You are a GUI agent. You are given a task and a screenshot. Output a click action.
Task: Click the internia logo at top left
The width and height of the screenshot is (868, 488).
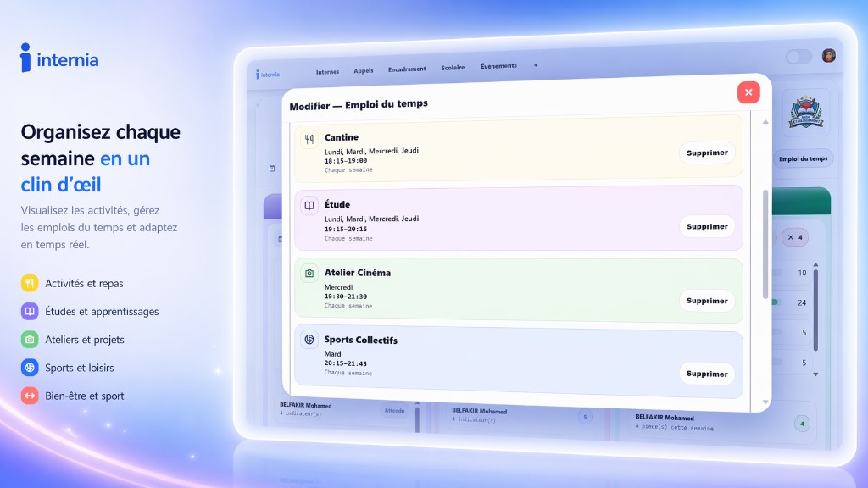(59, 58)
